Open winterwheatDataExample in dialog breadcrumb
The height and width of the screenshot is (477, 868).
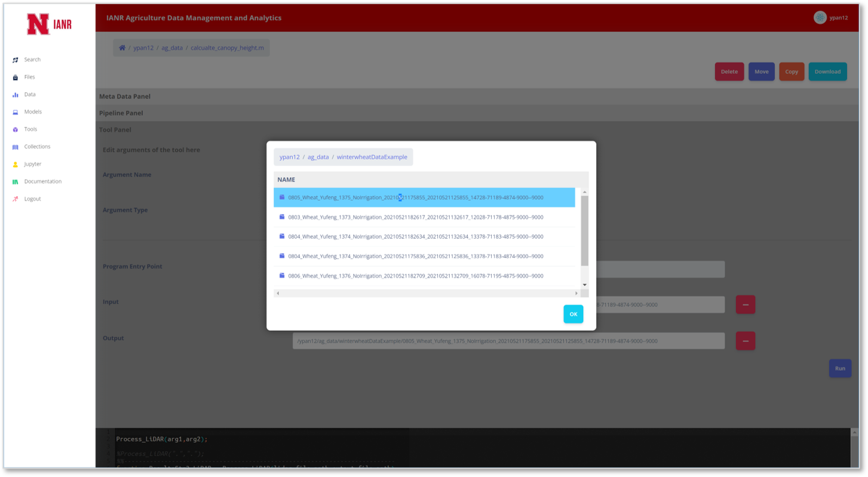(372, 157)
